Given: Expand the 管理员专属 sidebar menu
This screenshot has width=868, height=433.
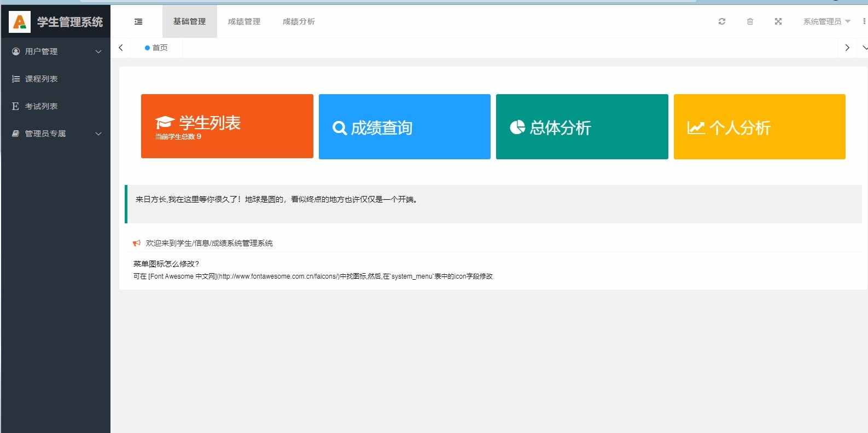Looking at the screenshot, I should point(55,134).
